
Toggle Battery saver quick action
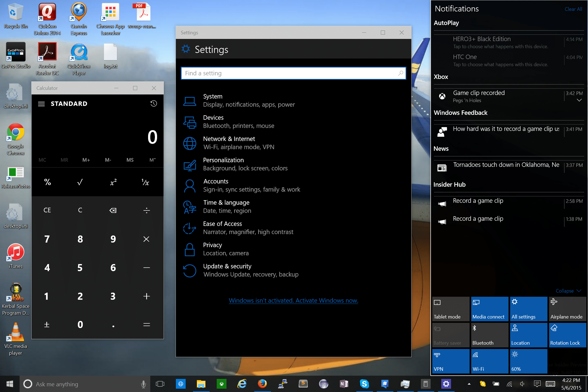point(451,335)
